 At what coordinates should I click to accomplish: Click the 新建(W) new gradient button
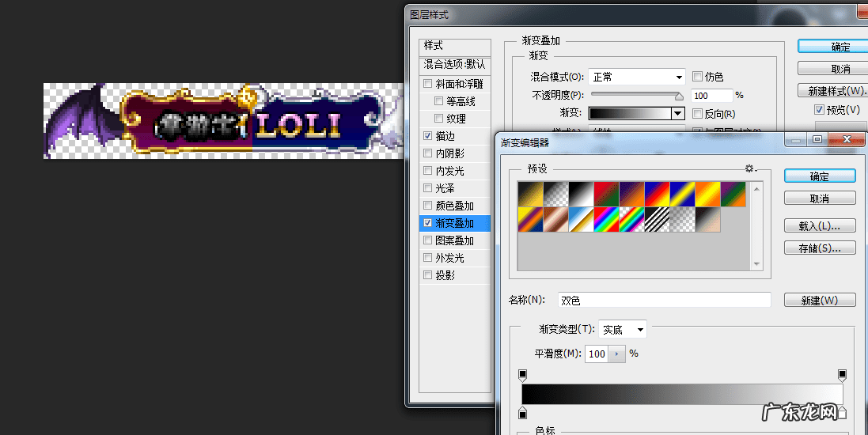pos(820,300)
